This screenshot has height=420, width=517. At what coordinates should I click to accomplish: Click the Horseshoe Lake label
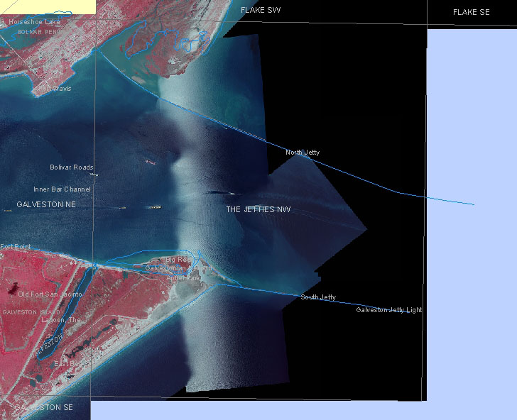coord(34,22)
